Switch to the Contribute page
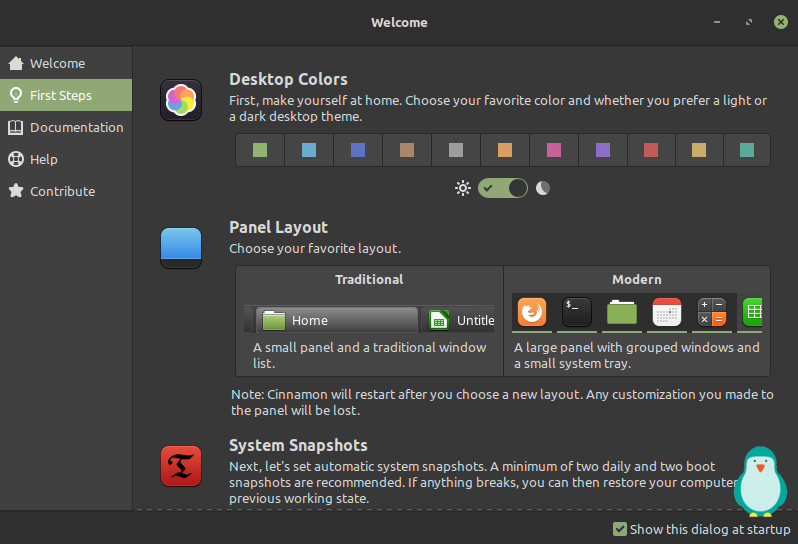Screen dimensions: 798x544 66,191
